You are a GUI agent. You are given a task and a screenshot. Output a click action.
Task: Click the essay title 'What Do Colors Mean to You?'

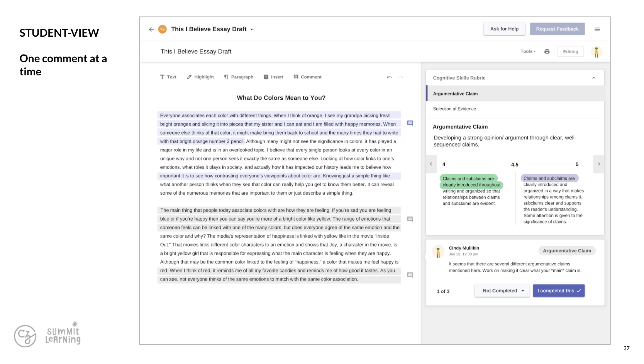pos(281,98)
